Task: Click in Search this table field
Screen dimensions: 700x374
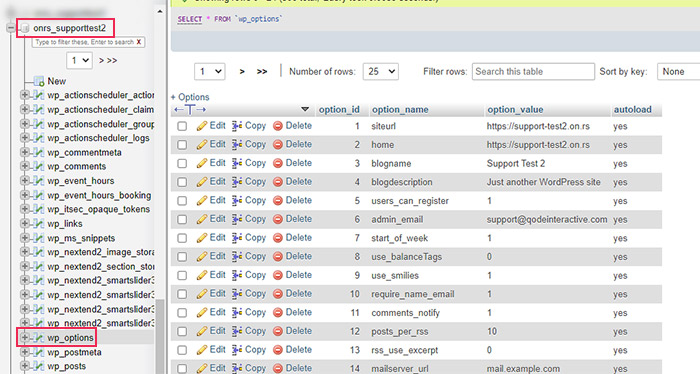Action: click(x=533, y=71)
